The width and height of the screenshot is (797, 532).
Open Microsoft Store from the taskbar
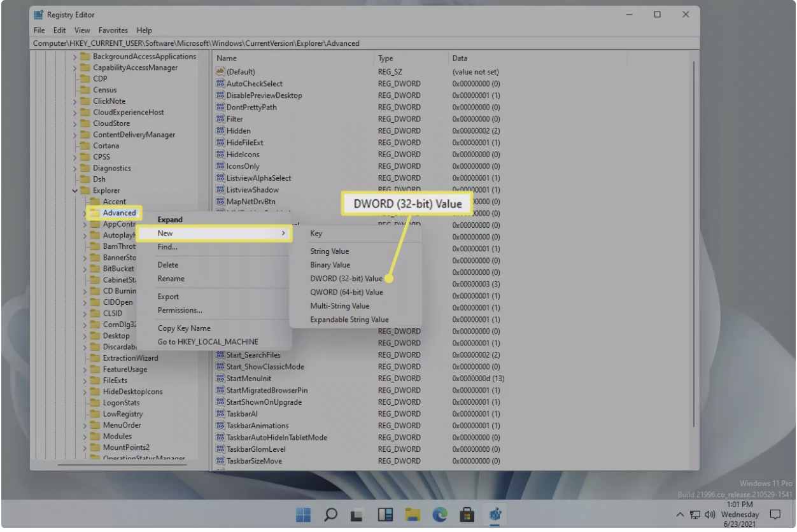pos(468,514)
